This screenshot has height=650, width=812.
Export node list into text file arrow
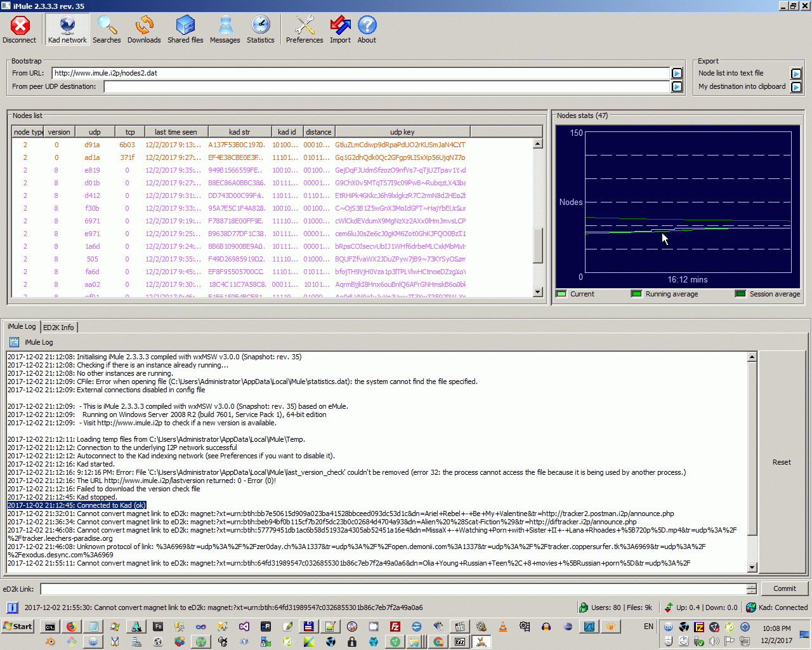pos(796,74)
